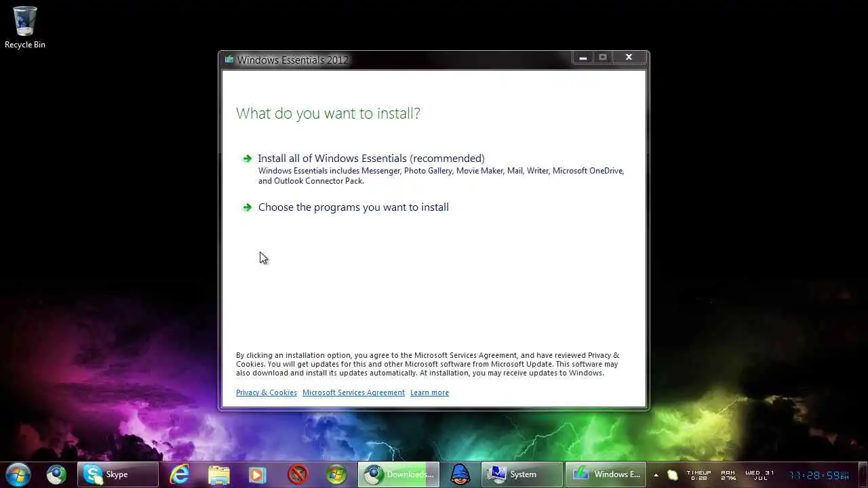Click the What do you want to install heading
Image resolution: width=868 pixels, height=488 pixels.
(x=328, y=113)
